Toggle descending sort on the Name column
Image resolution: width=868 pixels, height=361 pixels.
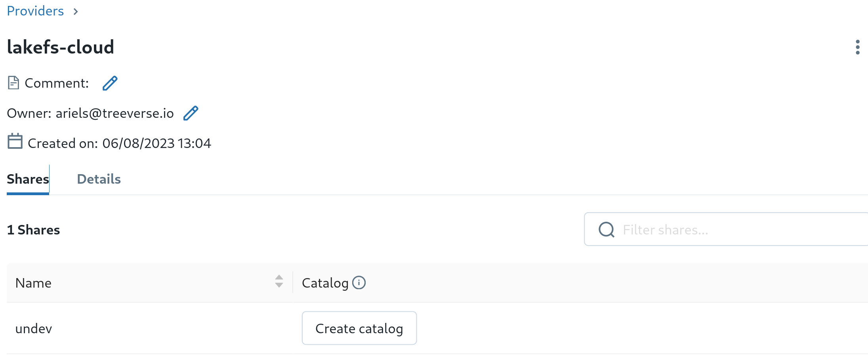(279, 286)
